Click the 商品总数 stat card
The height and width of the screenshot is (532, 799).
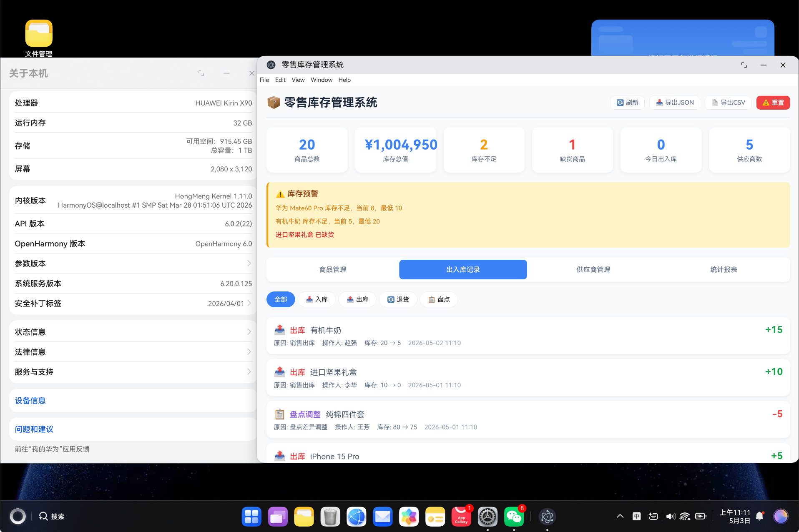[307, 150]
